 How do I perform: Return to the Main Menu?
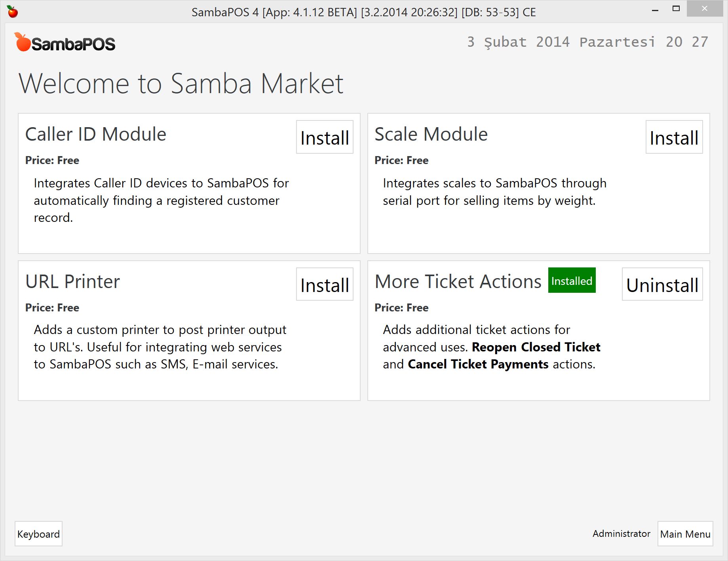click(x=684, y=534)
